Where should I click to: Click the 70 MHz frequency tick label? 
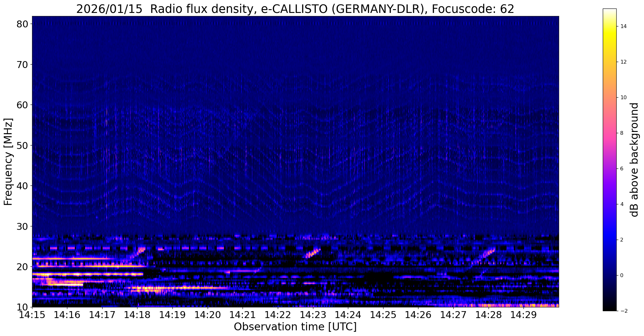point(23,65)
